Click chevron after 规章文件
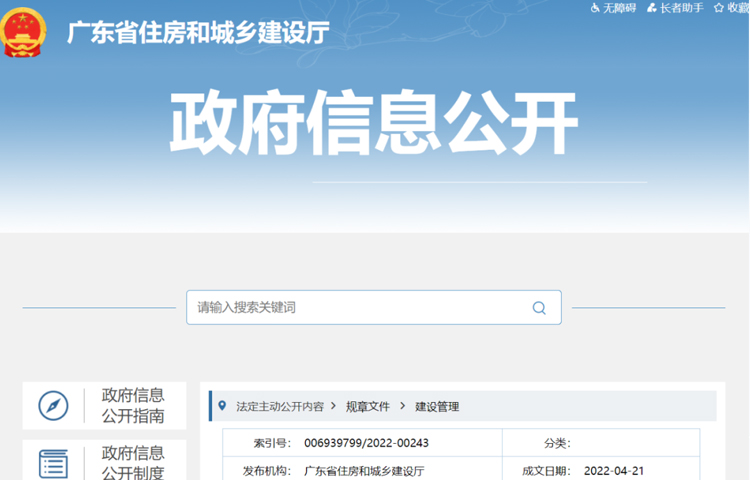Viewport: 750px width, 480px height. click(402, 406)
